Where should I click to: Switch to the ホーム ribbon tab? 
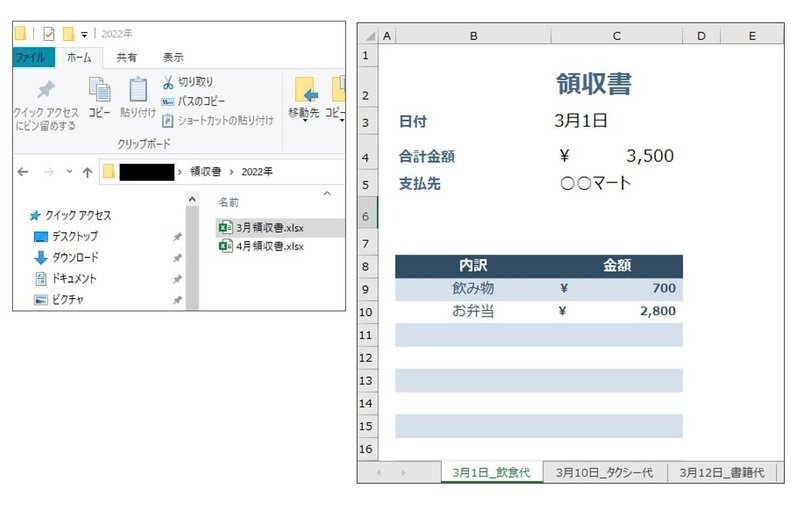click(x=79, y=58)
